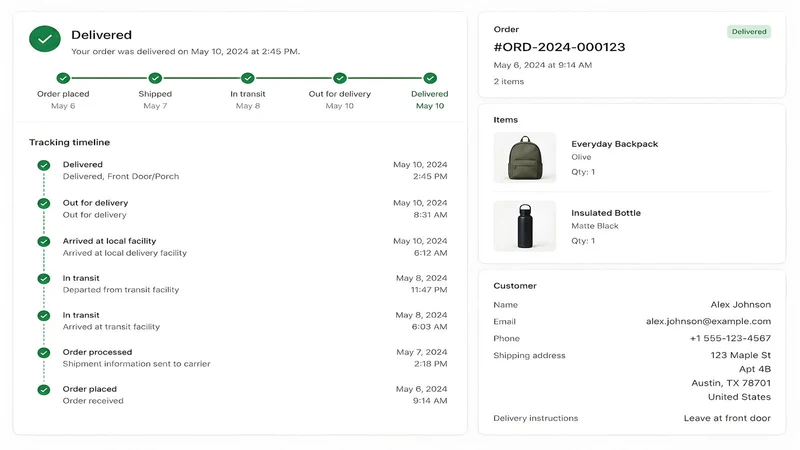
Task: Click email alex.johnson@example.com
Action: (x=708, y=321)
